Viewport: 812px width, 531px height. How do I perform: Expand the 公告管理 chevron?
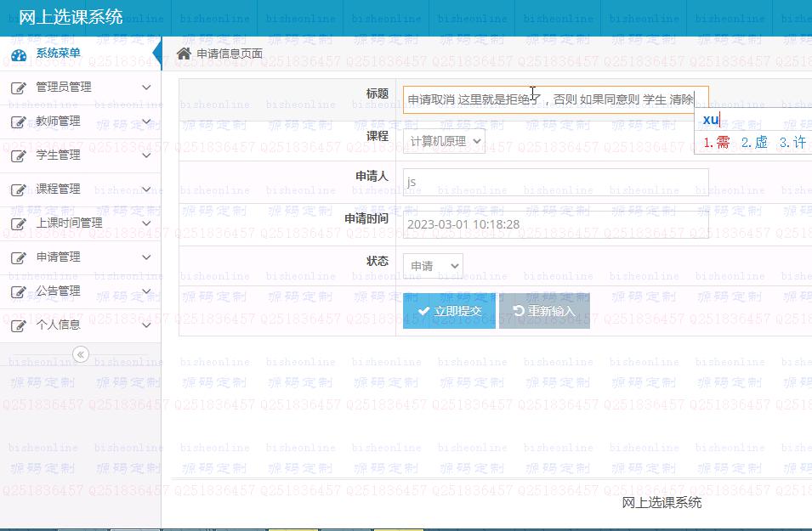146,291
